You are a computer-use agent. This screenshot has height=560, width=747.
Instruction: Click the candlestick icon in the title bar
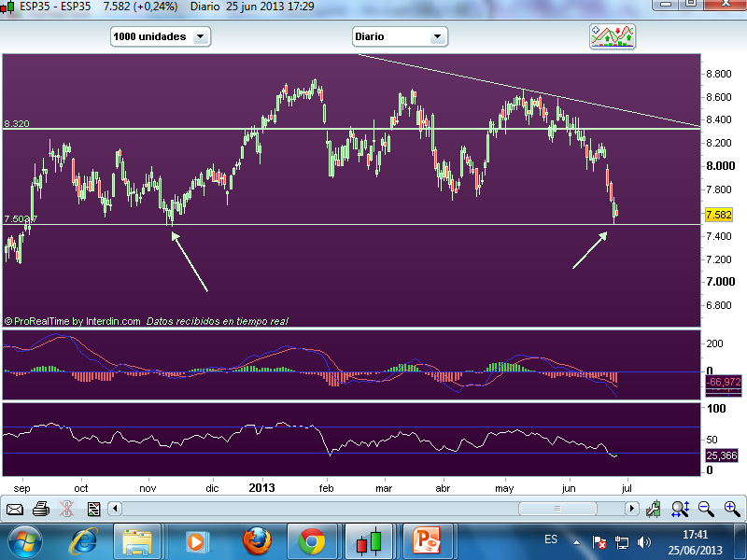coord(7,7)
